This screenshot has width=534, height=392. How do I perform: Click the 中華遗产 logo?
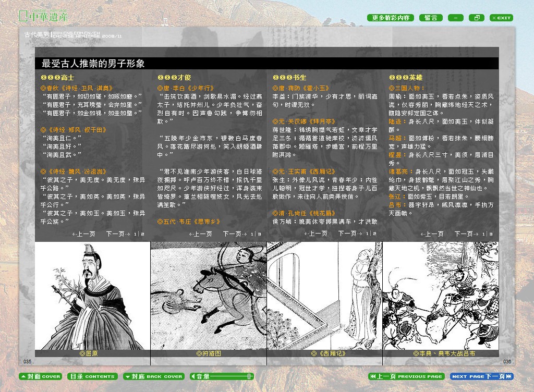click(44, 16)
